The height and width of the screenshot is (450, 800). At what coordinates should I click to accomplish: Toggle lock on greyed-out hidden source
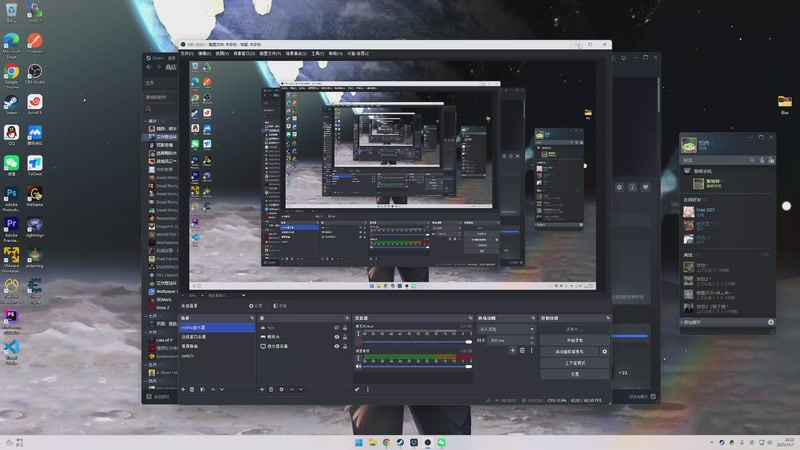(x=345, y=328)
